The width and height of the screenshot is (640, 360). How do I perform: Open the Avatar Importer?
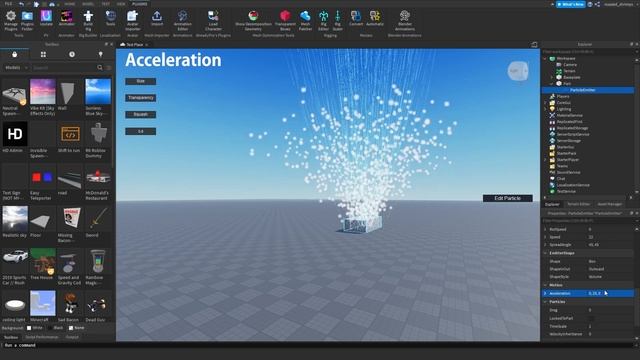click(x=133, y=20)
